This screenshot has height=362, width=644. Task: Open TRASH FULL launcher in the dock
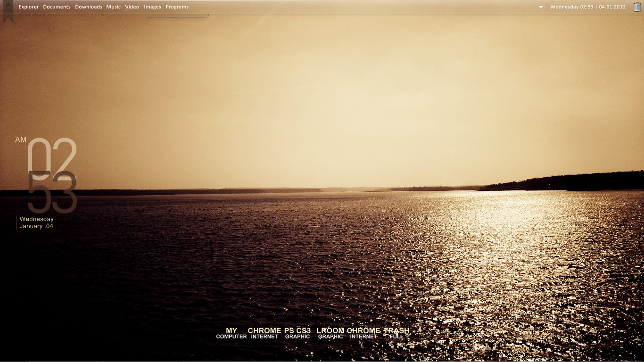pyautogui.click(x=396, y=333)
